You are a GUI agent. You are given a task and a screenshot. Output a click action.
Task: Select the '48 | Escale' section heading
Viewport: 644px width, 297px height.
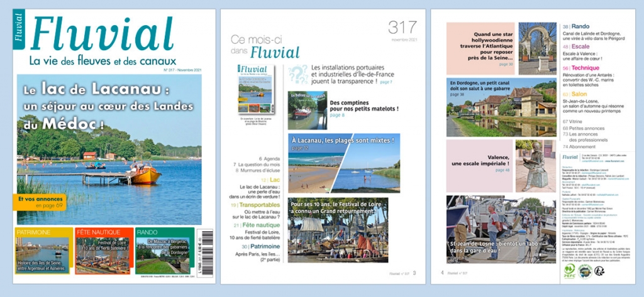[x=576, y=46]
